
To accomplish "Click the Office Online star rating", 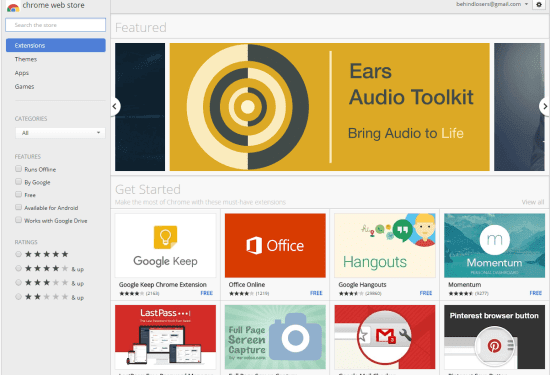I will (x=241, y=294).
